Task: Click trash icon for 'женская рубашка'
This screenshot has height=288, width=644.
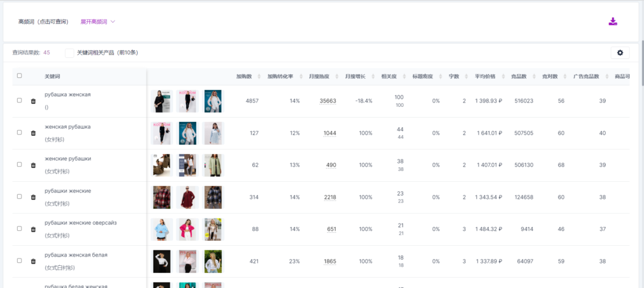Action: pos(33,133)
